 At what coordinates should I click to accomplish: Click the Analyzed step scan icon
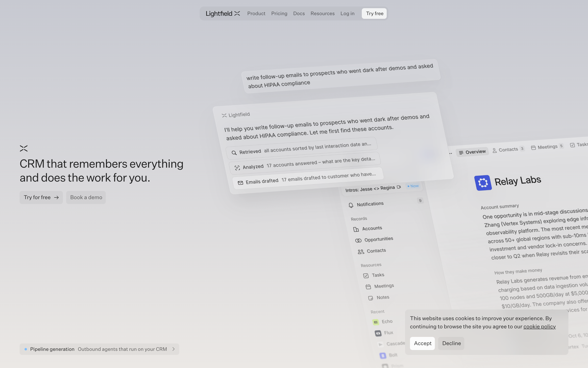237,168
